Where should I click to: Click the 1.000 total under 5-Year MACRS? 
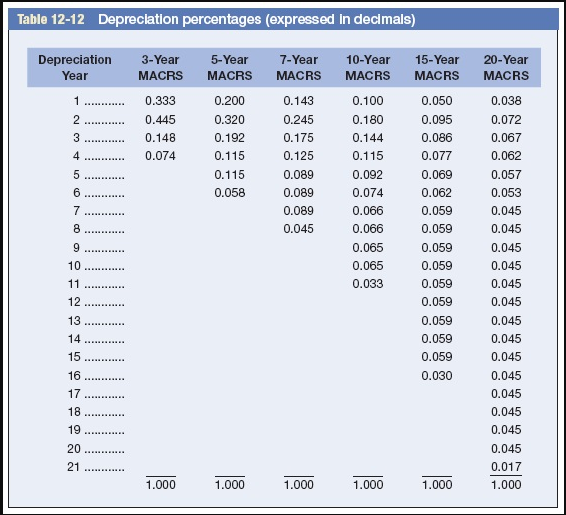(230, 484)
